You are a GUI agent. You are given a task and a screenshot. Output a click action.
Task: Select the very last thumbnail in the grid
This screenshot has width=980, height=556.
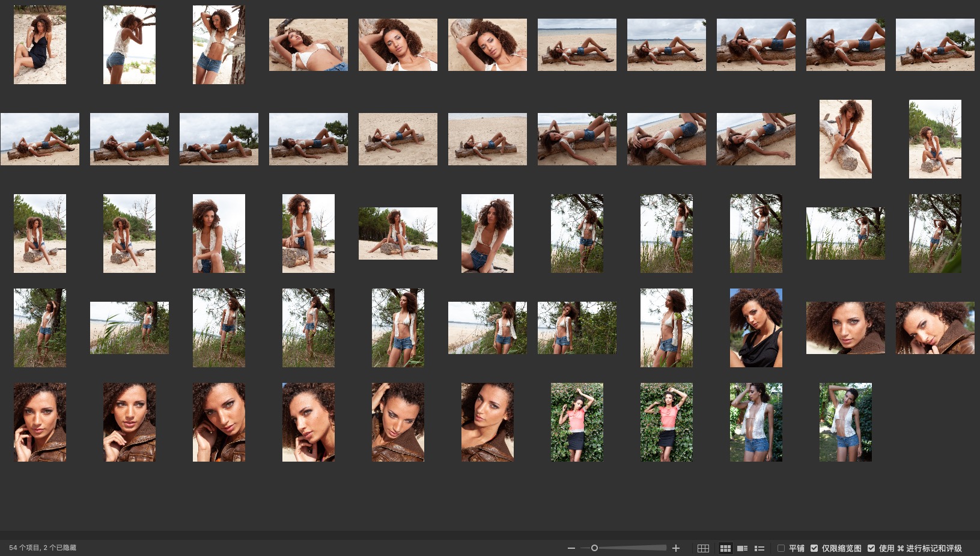click(845, 422)
